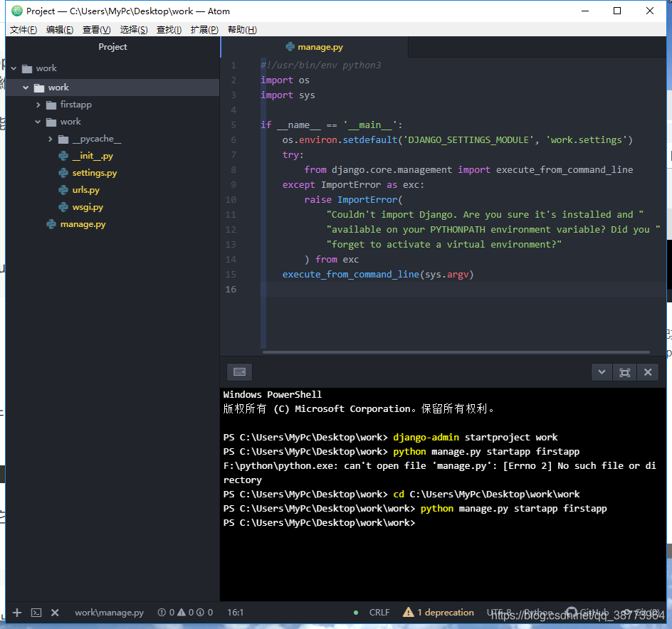Open the 帮助(H) menu
This screenshot has height=629, width=672.
tap(242, 30)
